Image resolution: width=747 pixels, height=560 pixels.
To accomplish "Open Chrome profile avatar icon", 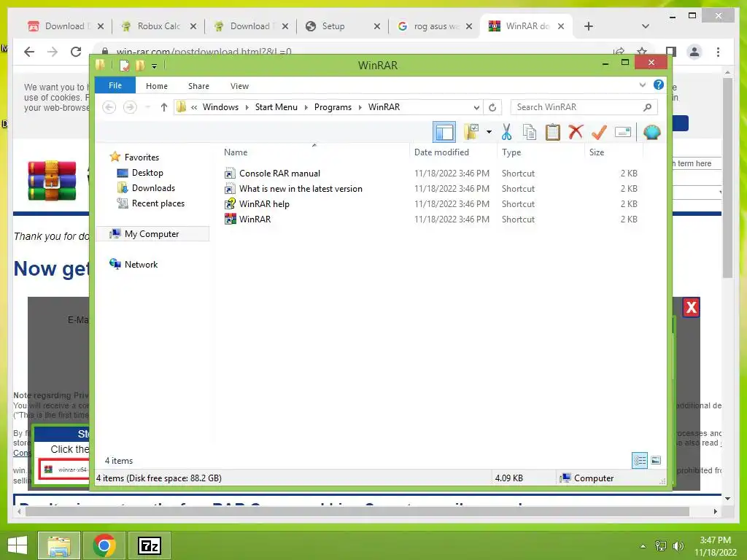I will click(x=694, y=52).
